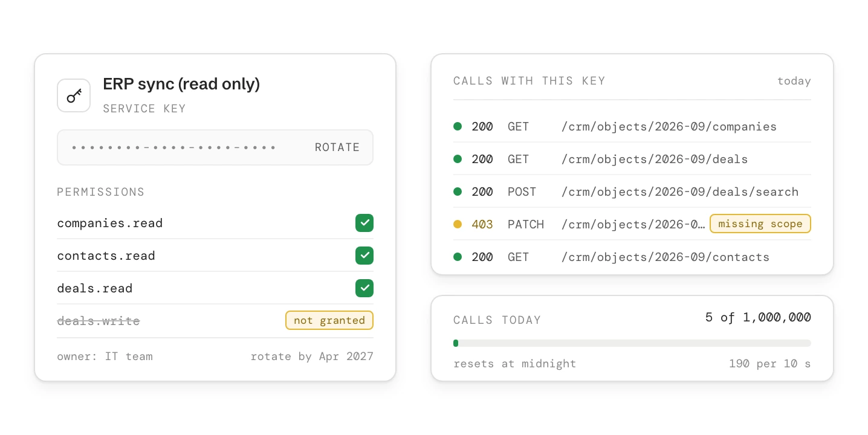Select the struck-through deals.write permission label

coord(99,321)
